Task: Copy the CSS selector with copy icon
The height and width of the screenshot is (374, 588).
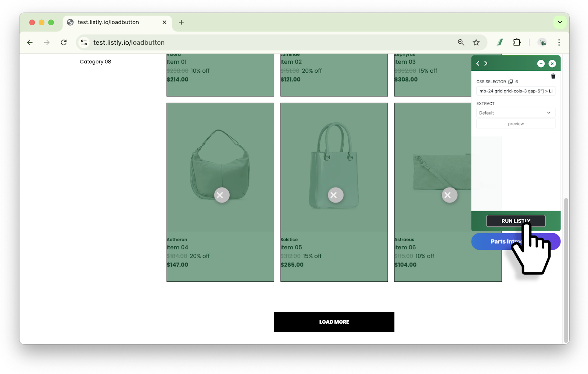Action: 510,81
